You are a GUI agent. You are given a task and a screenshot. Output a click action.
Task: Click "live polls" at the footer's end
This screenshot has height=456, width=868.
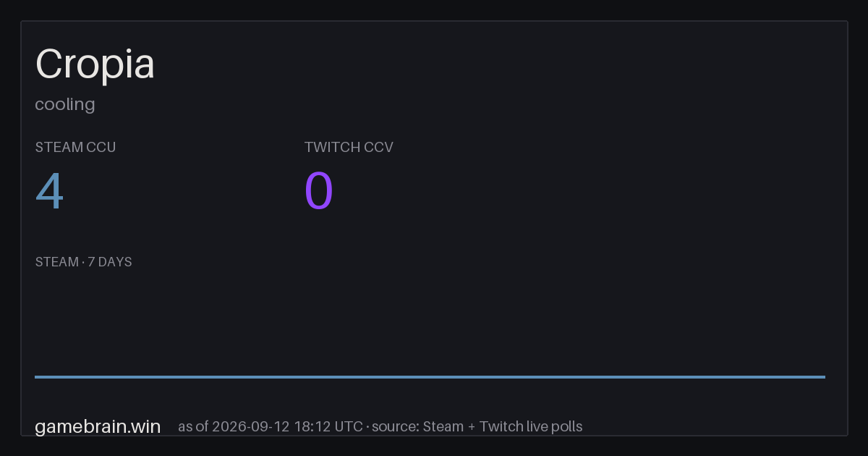click(x=554, y=426)
